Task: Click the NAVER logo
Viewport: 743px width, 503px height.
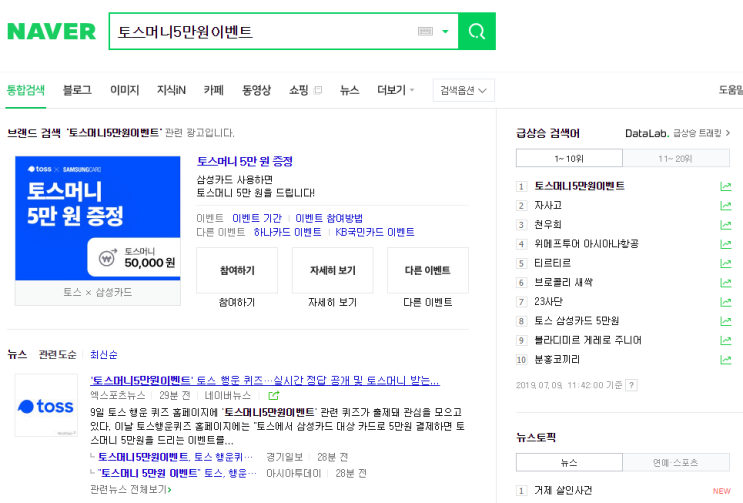Action: pos(52,32)
